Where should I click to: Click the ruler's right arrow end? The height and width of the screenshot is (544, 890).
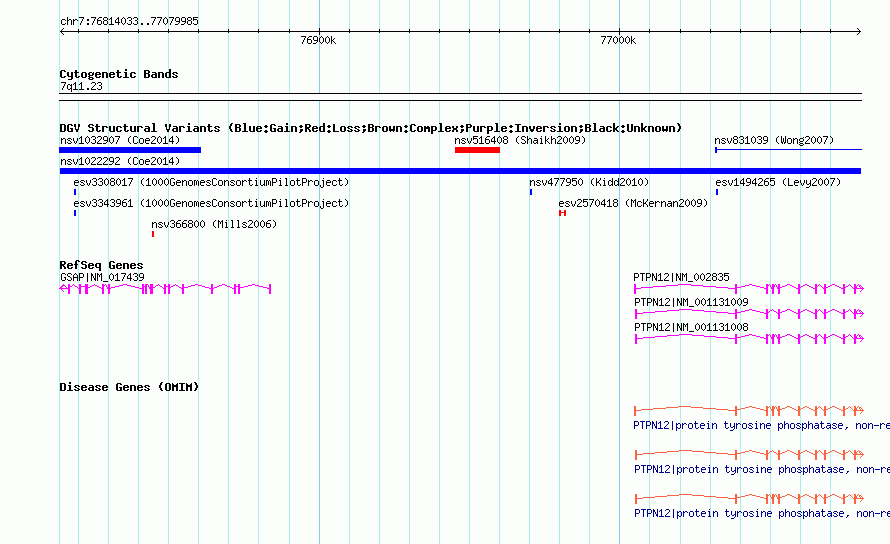pyautogui.click(x=859, y=32)
